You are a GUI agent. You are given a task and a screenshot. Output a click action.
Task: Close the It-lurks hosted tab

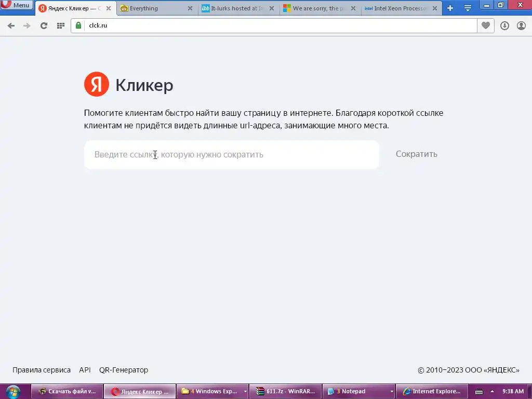point(272,8)
